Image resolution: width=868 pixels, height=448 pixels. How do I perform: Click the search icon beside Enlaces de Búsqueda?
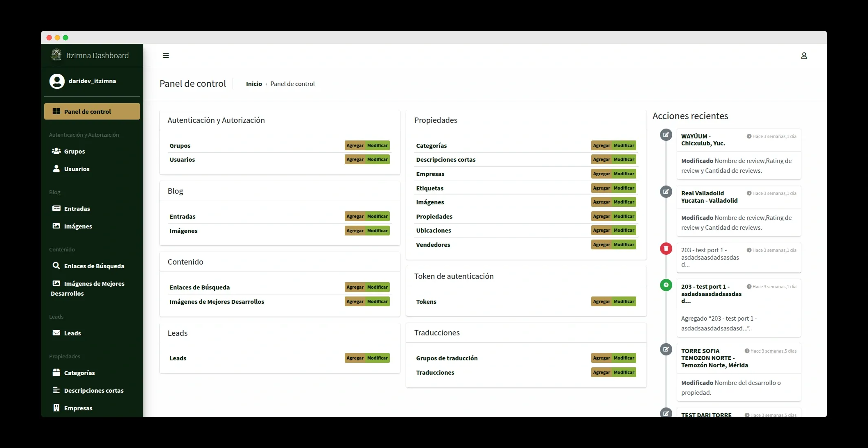tap(57, 266)
